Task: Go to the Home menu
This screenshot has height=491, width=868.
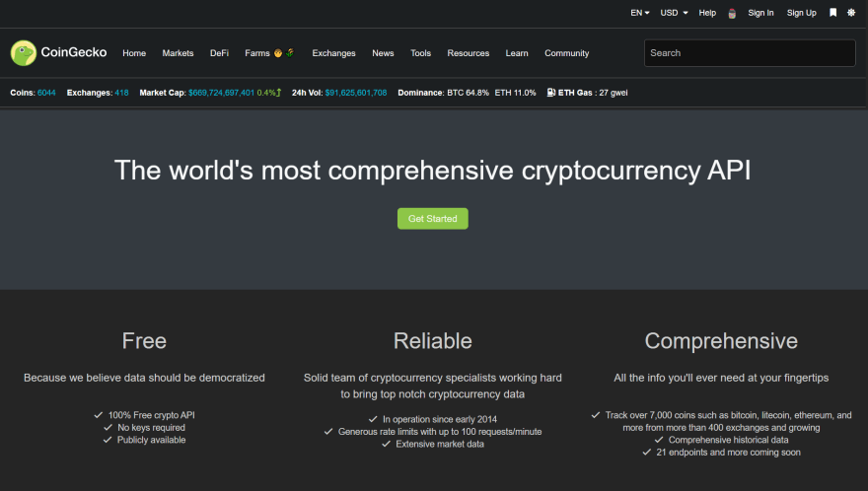Action: coord(134,53)
